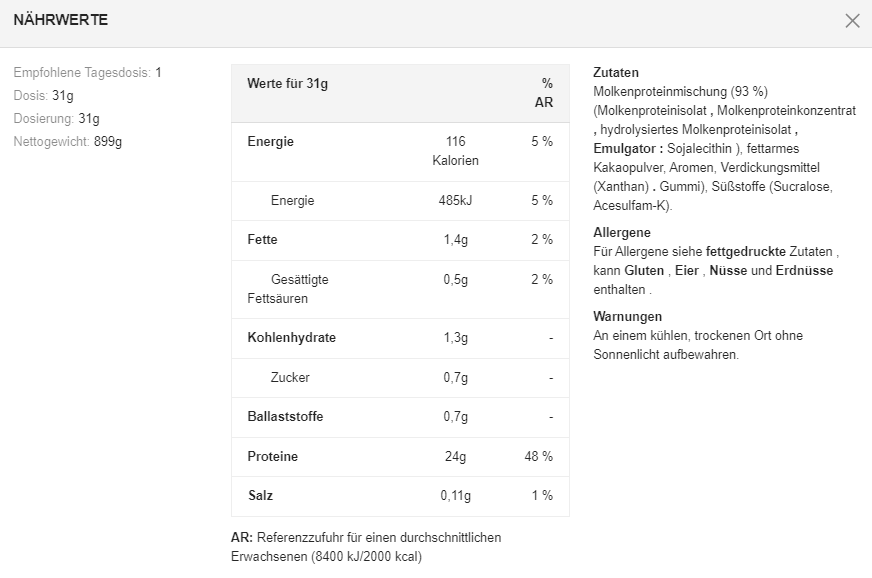Select the Ballaststoffe row
Image resolution: width=872 pixels, height=578 pixels.
400,417
